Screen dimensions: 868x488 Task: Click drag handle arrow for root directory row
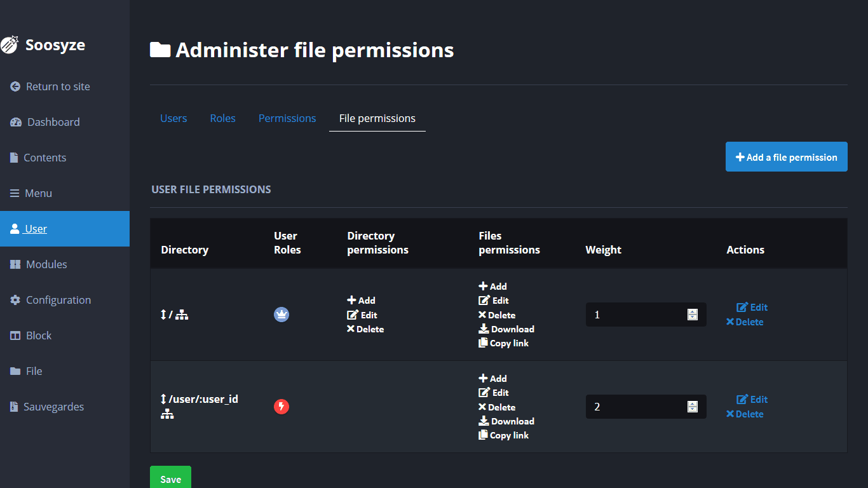click(163, 315)
